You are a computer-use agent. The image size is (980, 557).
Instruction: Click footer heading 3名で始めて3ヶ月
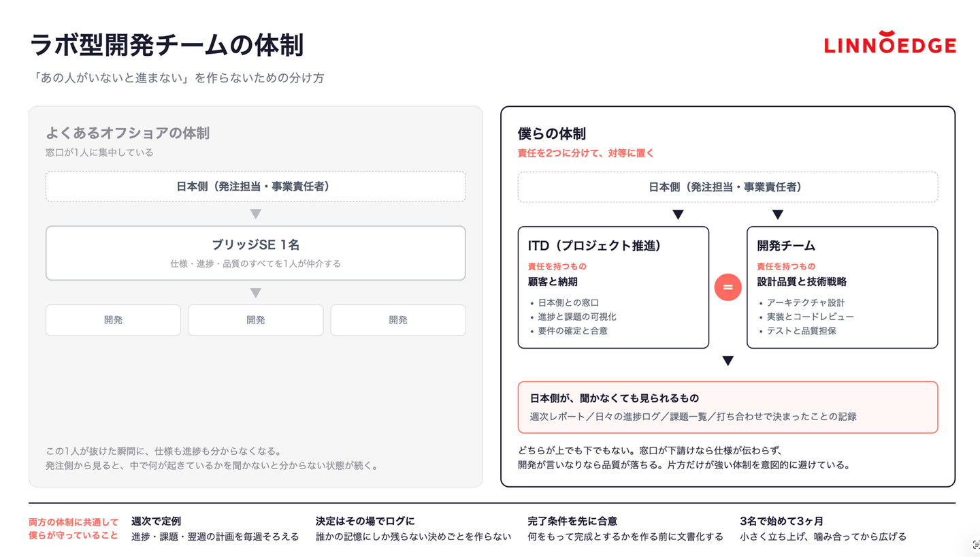781,521
